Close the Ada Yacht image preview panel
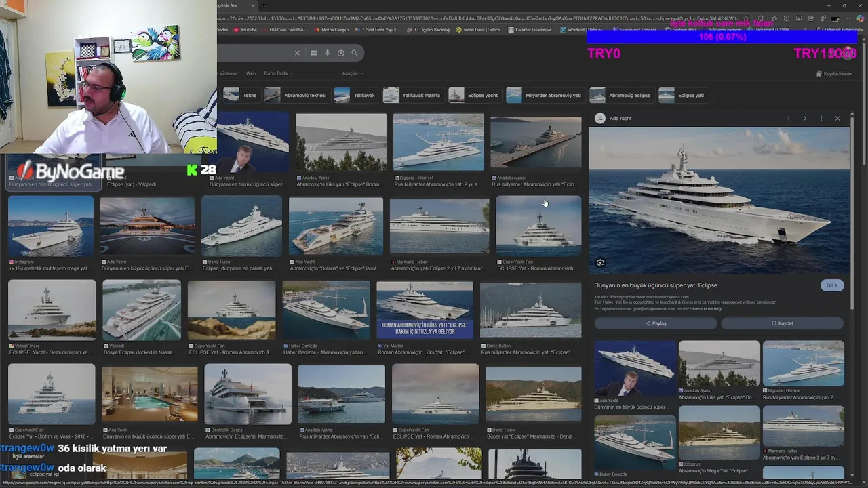The image size is (868, 488). 837,119
